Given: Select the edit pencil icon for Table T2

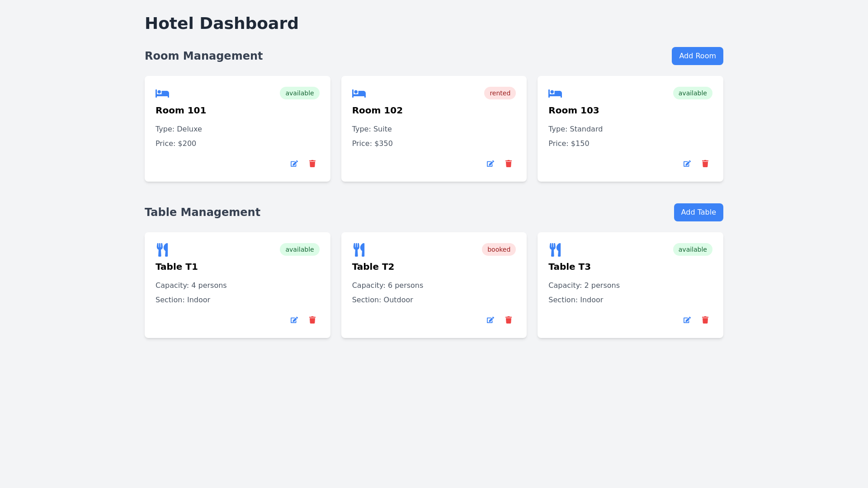Looking at the screenshot, I should pyautogui.click(x=490, y=320).
